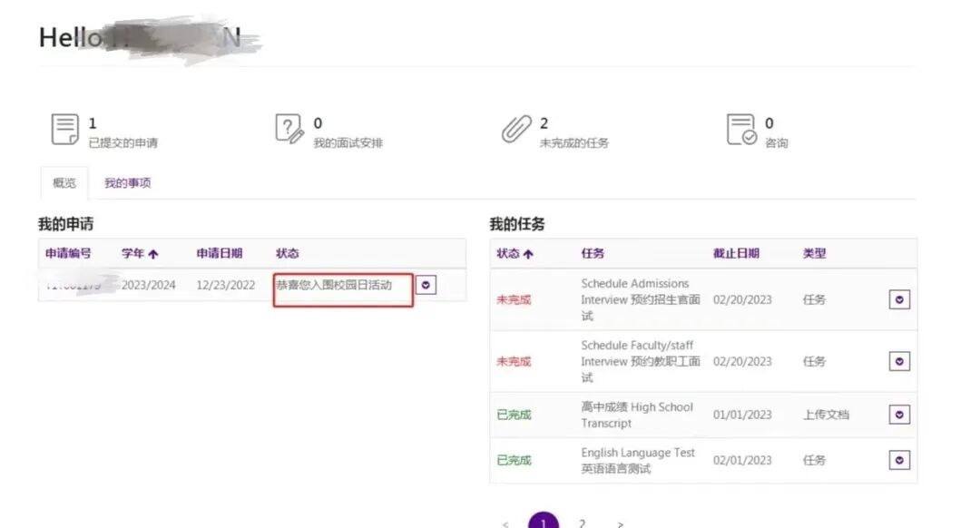Click the 我的任务 section heading
Screen dimensions: 980x528
517,224
